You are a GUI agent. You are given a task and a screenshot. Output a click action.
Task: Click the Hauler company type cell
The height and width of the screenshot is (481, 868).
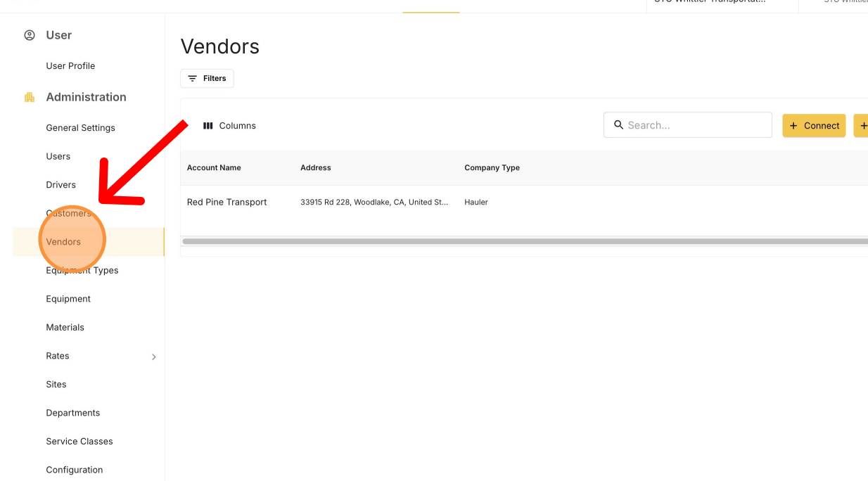[476, 203]
